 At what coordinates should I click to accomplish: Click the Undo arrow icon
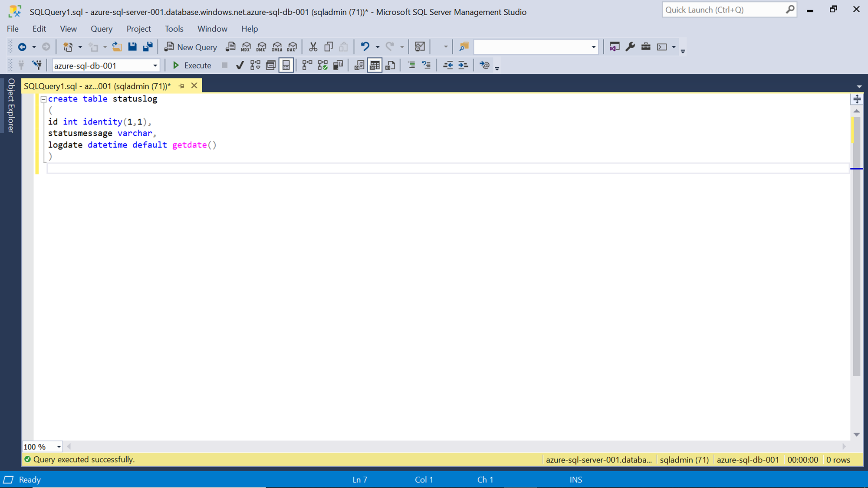(365, 47)
